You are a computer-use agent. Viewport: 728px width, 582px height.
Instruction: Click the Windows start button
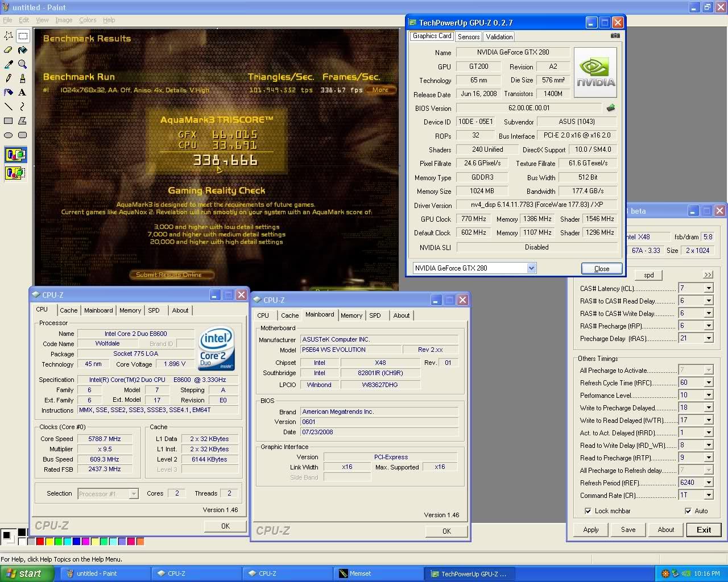click(x=27, y=573)
